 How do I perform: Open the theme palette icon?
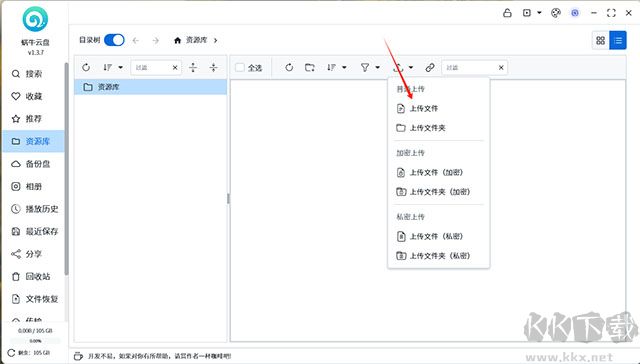click(556, 13)
